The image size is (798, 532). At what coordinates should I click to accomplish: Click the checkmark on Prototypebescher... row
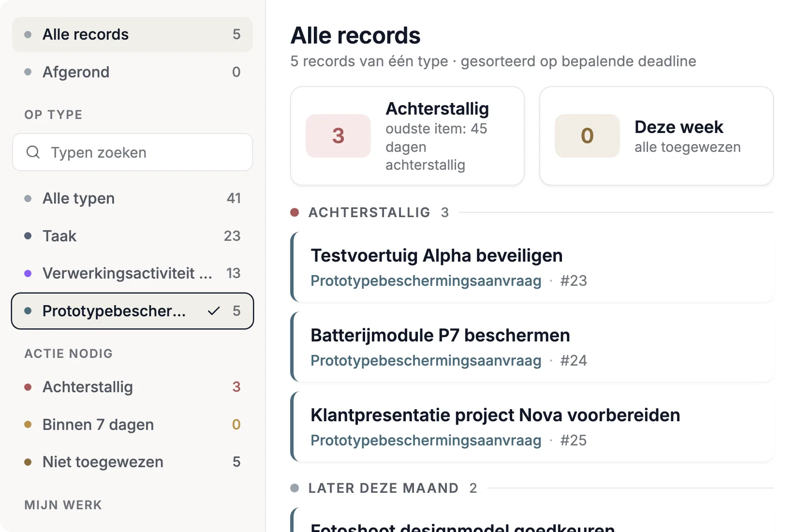(214, 311)
